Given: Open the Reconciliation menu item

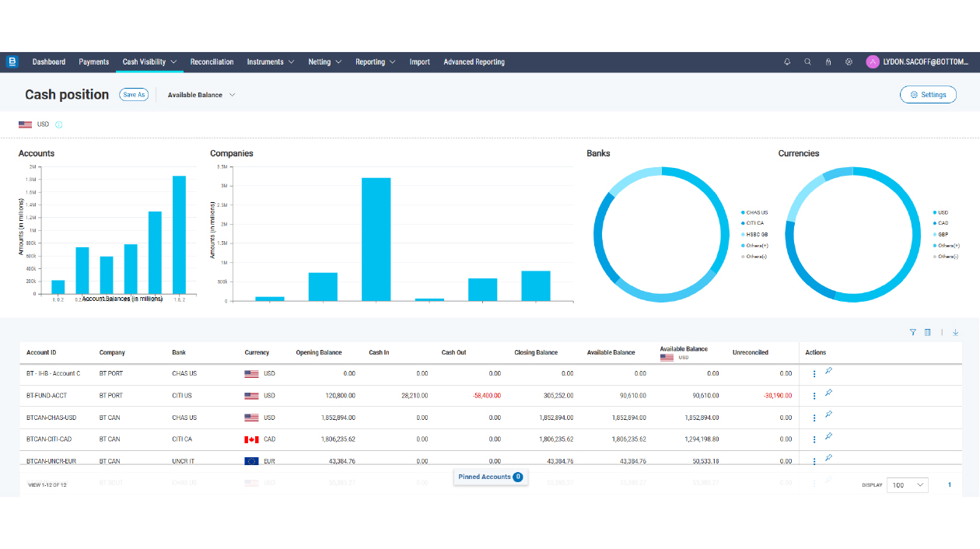Looking at the screenshot, I should (212, 62).
